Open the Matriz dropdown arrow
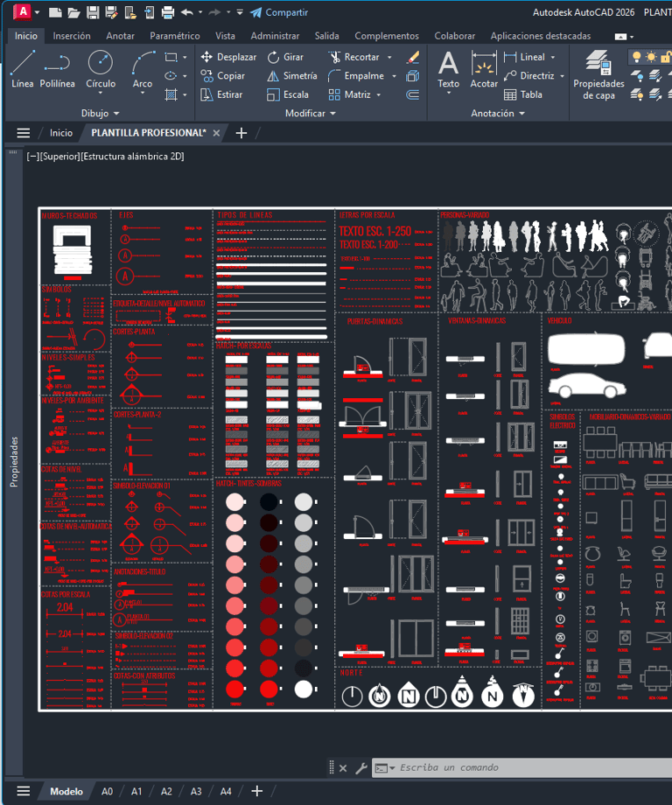 click(x=379, y=95)
